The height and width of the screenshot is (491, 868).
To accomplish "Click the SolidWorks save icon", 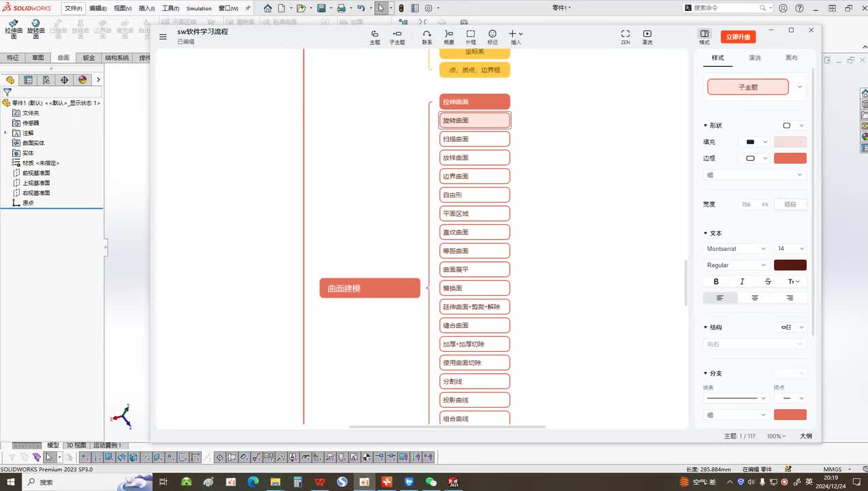I will (321, 8).
